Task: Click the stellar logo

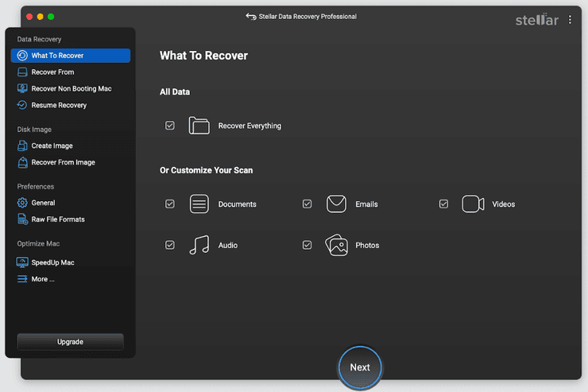Action: click(537, 20)
